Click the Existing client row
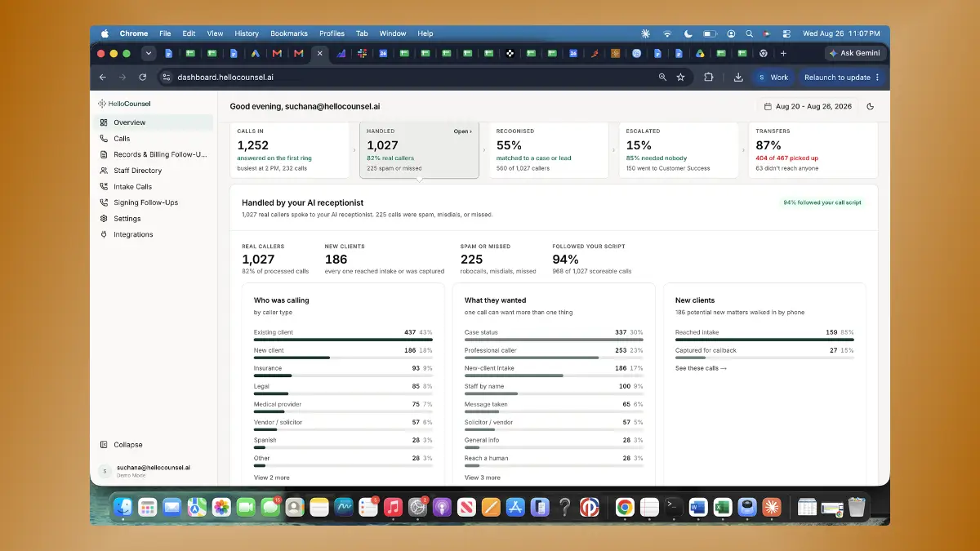The height and width of the screenshot is (551, 980). tap(343, 334)
